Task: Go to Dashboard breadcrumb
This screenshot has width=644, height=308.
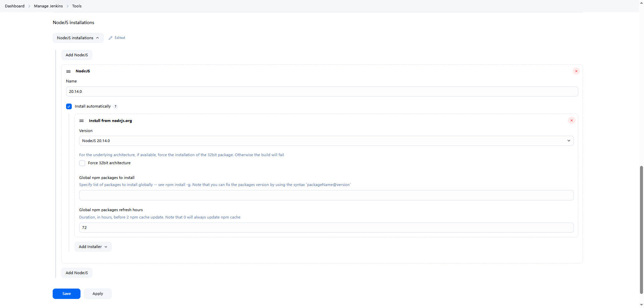Action: pos(15,6)
